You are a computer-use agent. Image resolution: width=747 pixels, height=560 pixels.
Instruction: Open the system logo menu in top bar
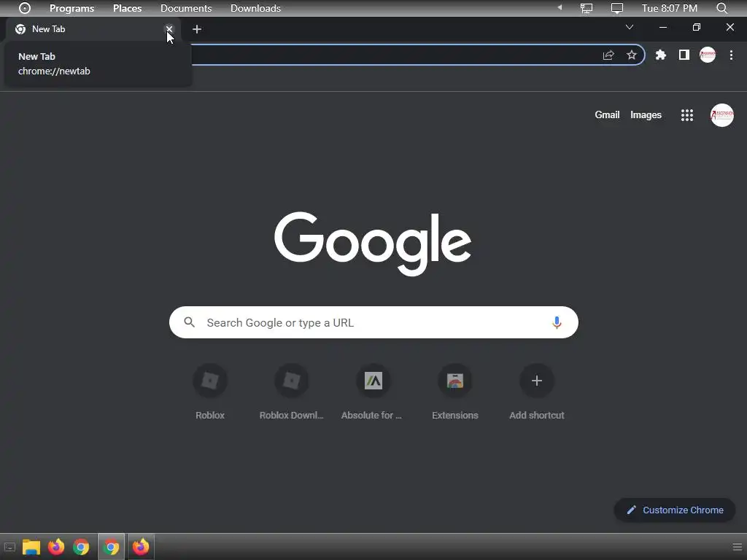tap(25, 8)
